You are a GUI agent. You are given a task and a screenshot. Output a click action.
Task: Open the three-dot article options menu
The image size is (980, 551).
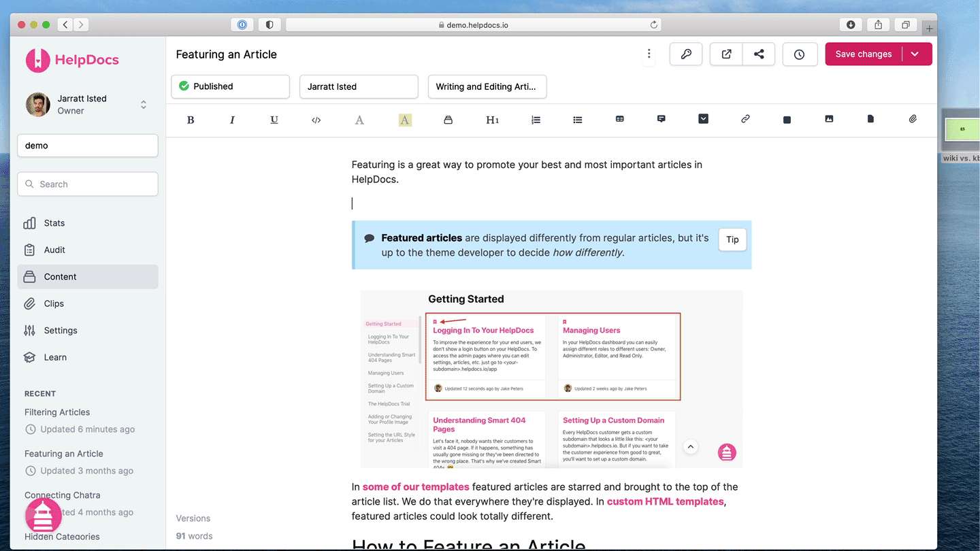pyautogui.click(x=649, y=54)
